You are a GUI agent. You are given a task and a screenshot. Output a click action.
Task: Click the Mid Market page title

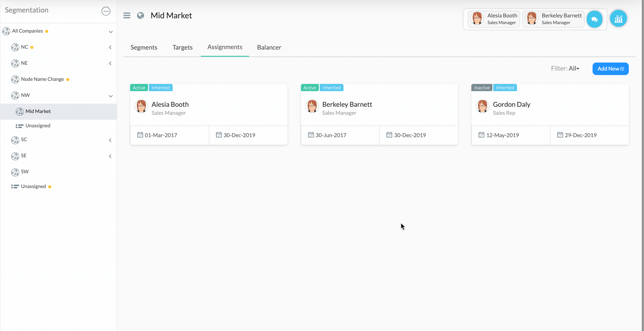point(171,15)
